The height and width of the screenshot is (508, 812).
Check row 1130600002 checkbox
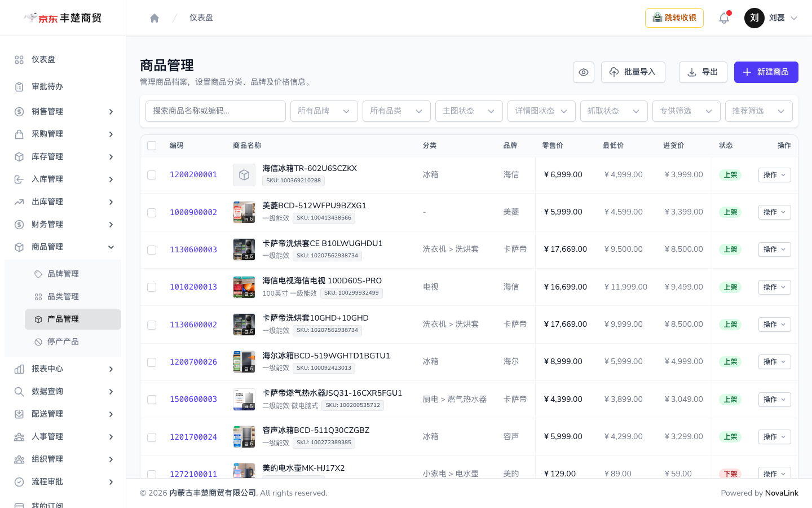152,325
